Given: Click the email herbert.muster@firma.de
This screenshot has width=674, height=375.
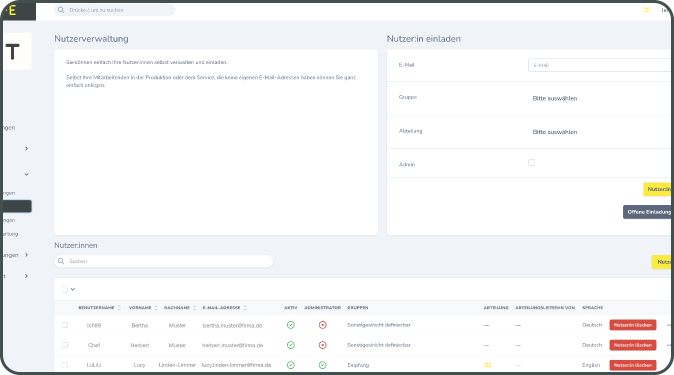Looking at the screenshot, I should pos(233,345).
